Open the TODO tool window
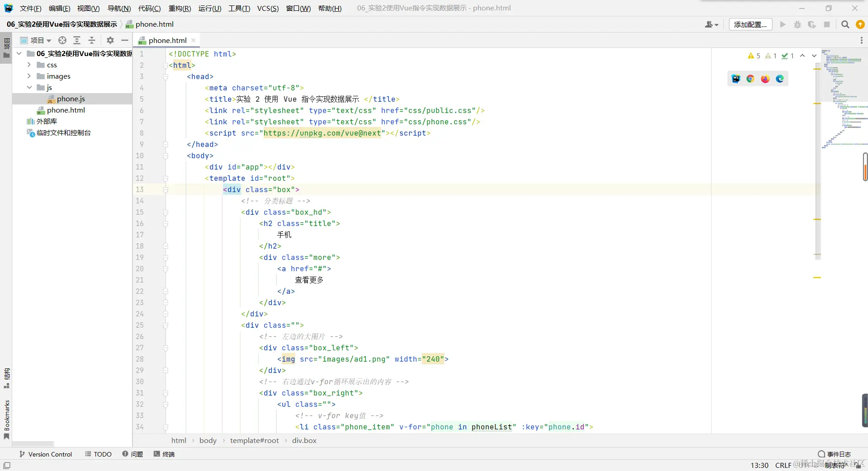 (98, 454)
